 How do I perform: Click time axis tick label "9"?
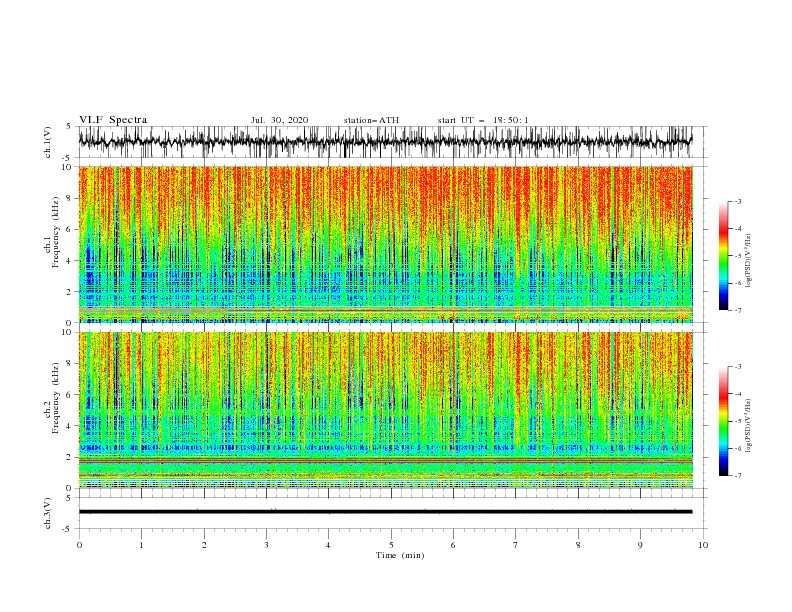(640, 545)
